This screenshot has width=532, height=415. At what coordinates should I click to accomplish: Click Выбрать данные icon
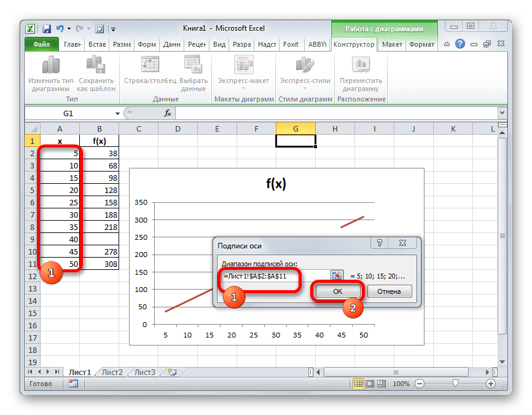click(x=193, y=64)
